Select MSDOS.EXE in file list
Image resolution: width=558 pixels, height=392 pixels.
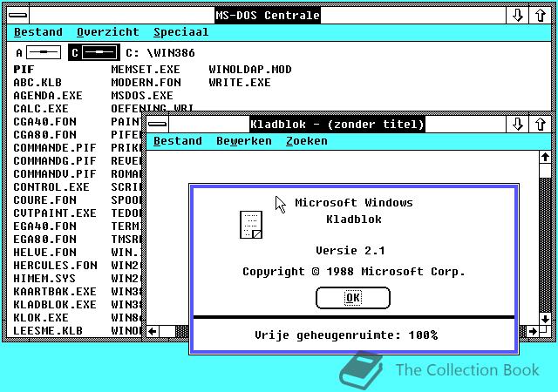[x=142, y=96]
